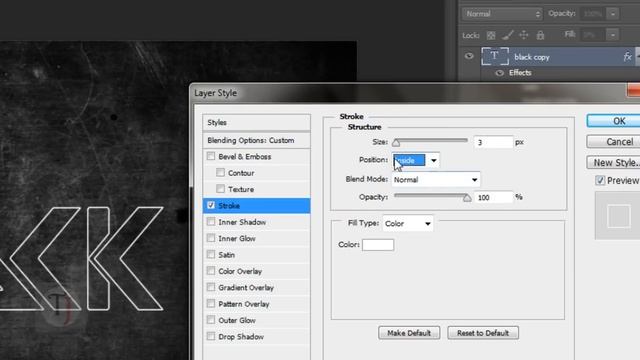Toggle the Preview checkbox
Image resolution: width=640 pixels, height=360 pixels.
[x=600, y=180]
